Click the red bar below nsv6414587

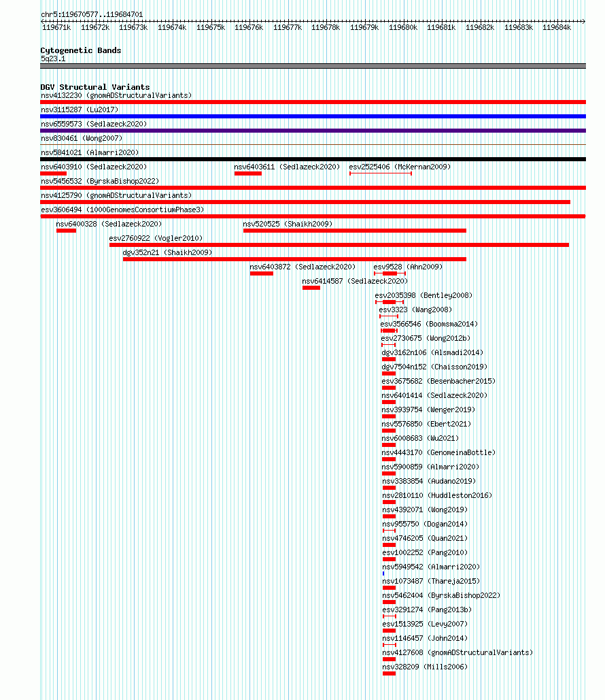pyautogui.click(x=311, y=288)
